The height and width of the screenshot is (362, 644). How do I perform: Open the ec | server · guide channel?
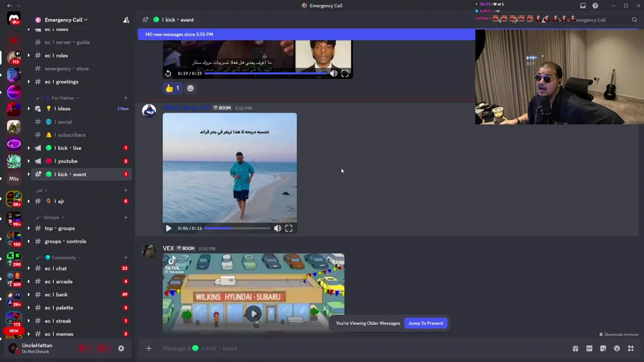(80, 42)
